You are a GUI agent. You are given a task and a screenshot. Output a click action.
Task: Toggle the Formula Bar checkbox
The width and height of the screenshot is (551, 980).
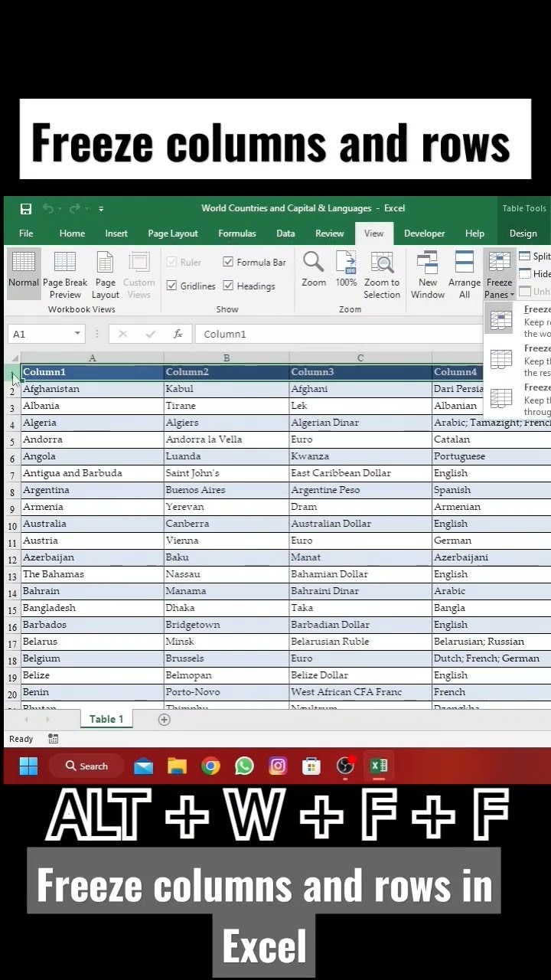[228, 262]
